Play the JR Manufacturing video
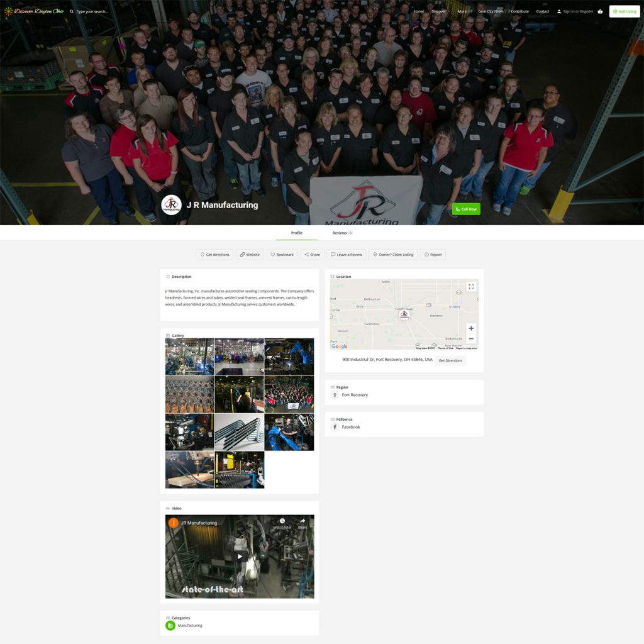 [240, 557]
